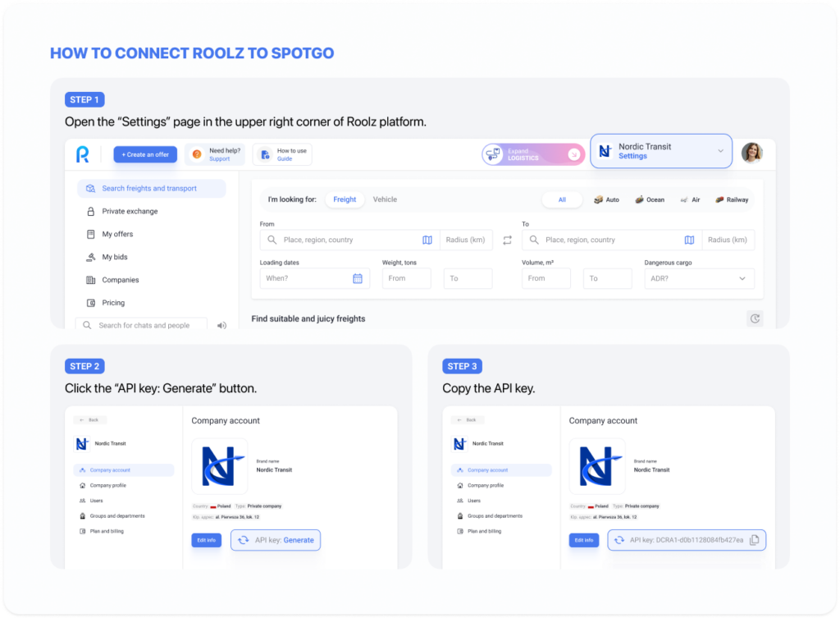Click the To place, region, country field
Image resolution: width=840 pixels, height=618 pixels.
click(x=611, y=240)
